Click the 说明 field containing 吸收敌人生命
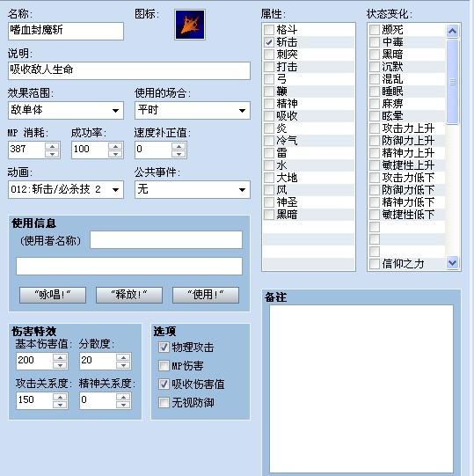The image size is (474, 476). (x=129, y=70)
